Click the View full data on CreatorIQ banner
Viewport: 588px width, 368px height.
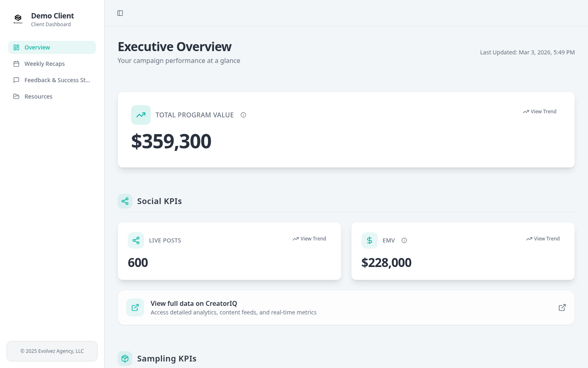(346, 307)
